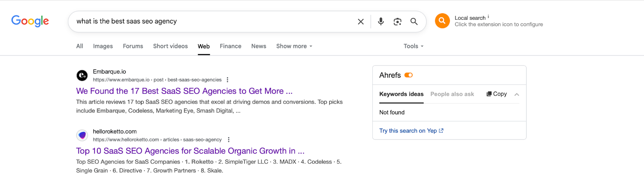Screen dimensions: 644x180
Task: Click the Not found text in Ahrefs
Action: point(392,112)
